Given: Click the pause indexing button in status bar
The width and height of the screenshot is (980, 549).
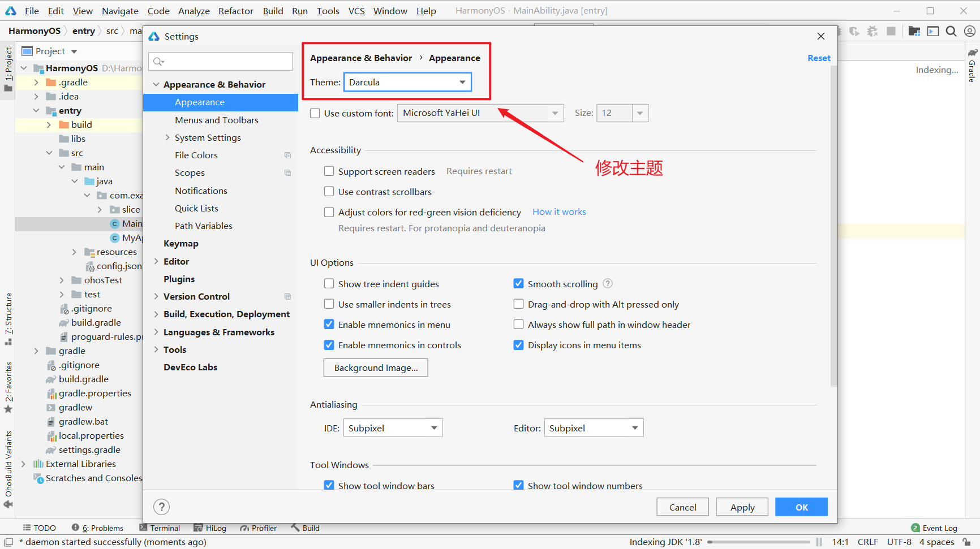Looking at the screenshot, I should click(x=819, y=542).
